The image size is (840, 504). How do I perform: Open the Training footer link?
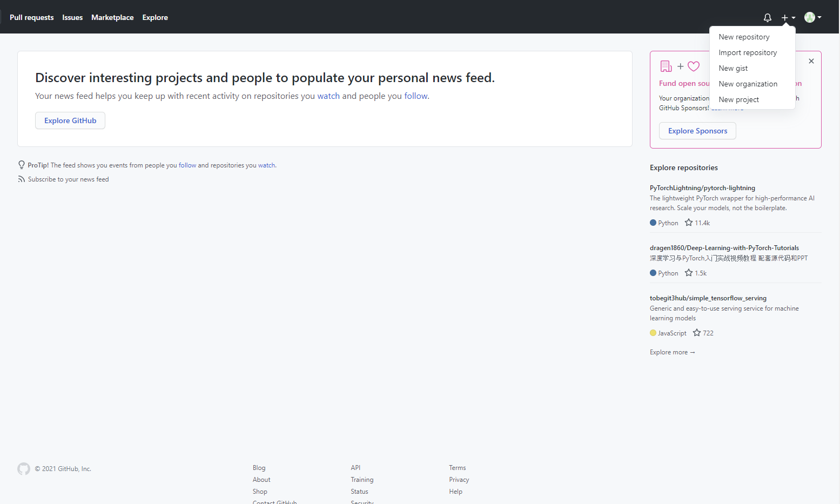click(x=362, y=480)
